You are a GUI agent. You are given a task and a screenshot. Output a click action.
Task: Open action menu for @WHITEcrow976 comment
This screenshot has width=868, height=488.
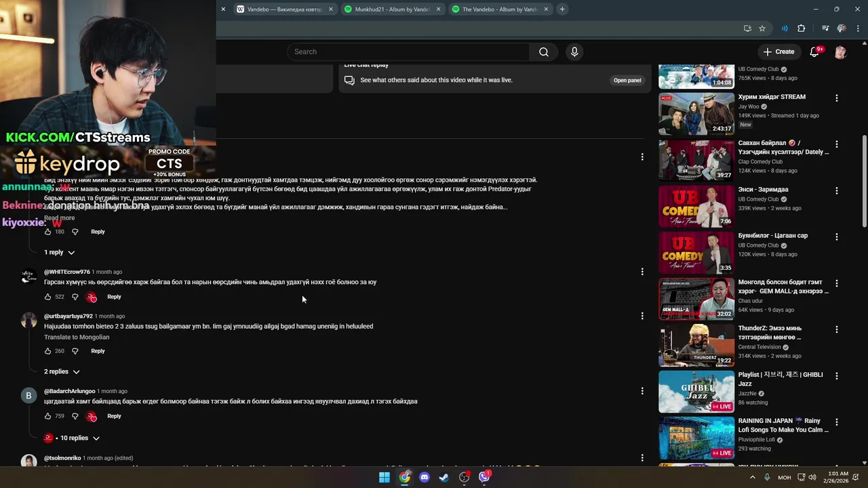642,272
